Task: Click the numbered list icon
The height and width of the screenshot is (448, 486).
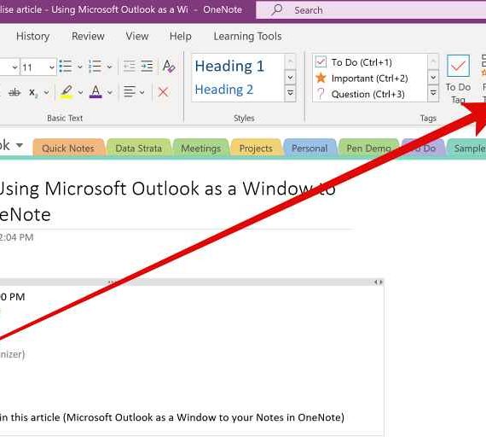Action: [x=95, y=67]
